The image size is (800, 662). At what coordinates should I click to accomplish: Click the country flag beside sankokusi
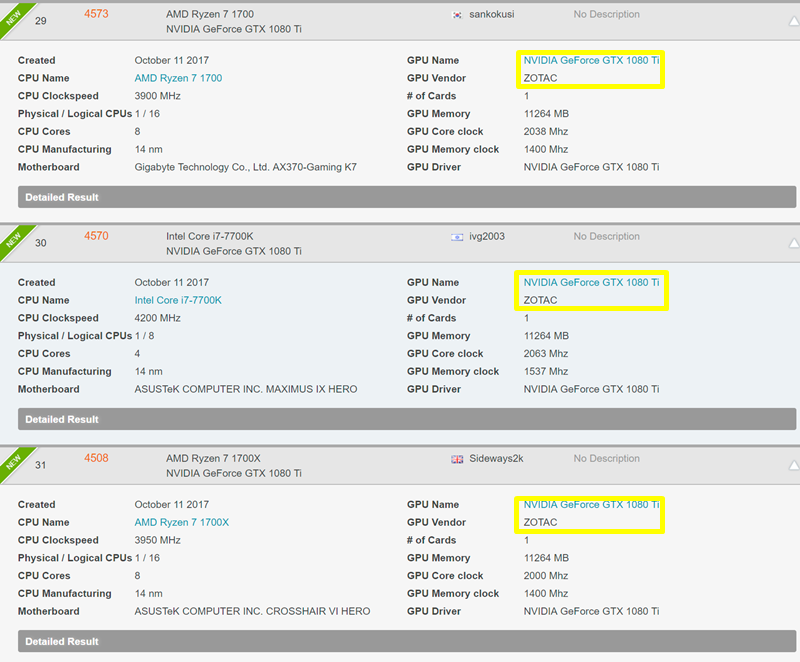tap(457, 15)
